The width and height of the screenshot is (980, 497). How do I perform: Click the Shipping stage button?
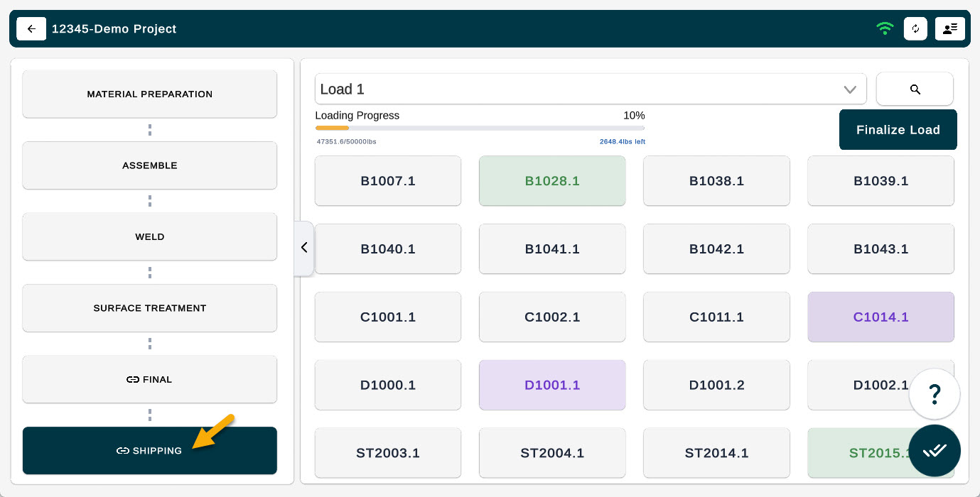click(x=149, y=451)
